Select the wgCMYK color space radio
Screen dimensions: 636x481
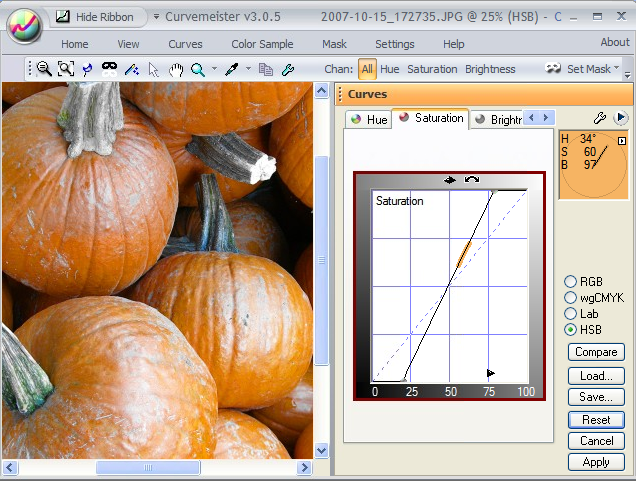570,297
